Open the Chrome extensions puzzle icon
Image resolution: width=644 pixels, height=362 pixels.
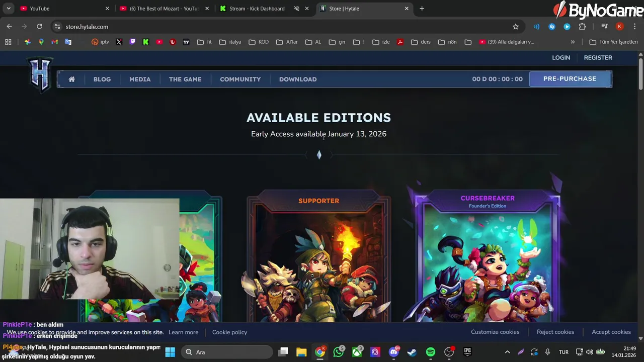pyautogui.click(x=583, y=27)
